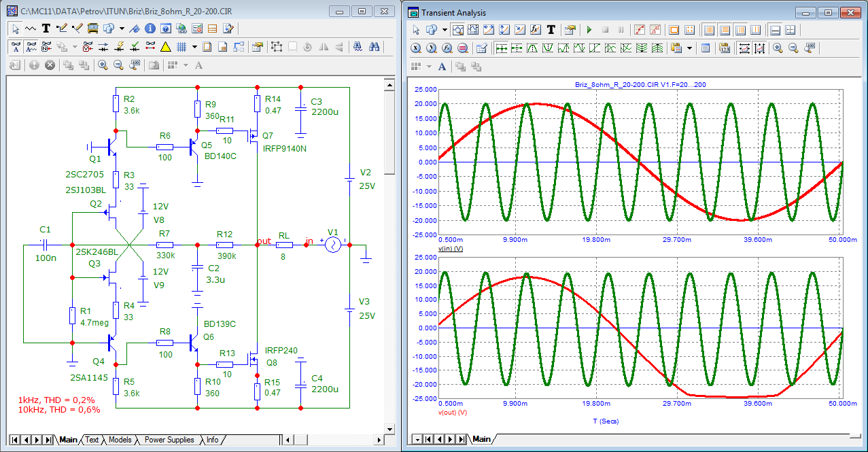Zoom out on the transient analysis plot
Viewport: 868px width, 452px height.
pyautogui.click(x=793, y=48)
